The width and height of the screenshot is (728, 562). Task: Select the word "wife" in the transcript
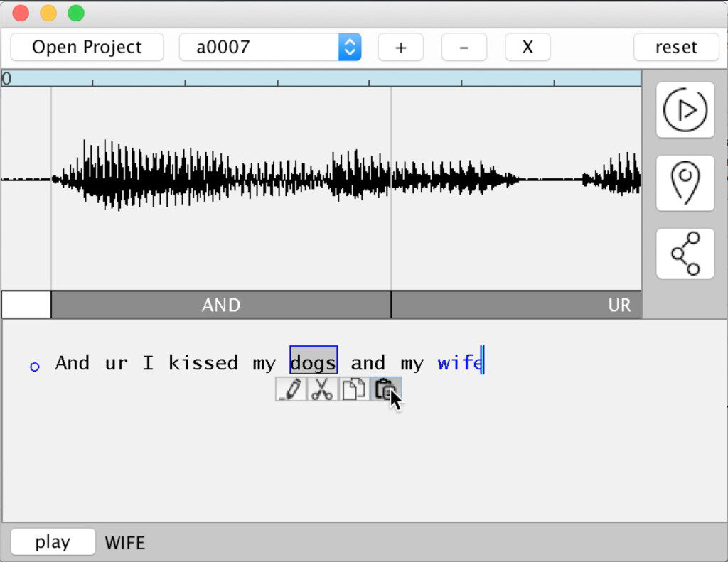click(x=460, y=362)
